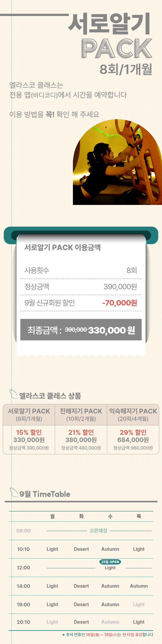Click the leaf icon next to 9월 TimeTable

(14, 492)
